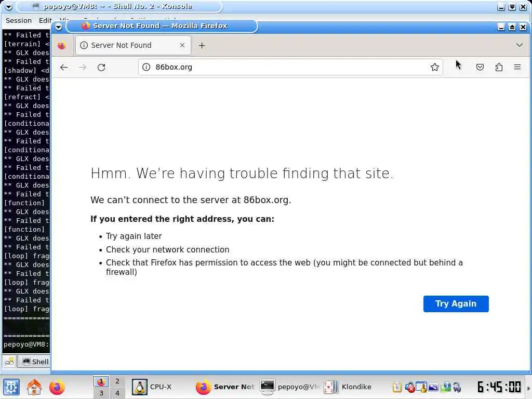This screenshot has height=399, width=532.
Task: Reload the current page in Firefox
Action: [101, 67]
